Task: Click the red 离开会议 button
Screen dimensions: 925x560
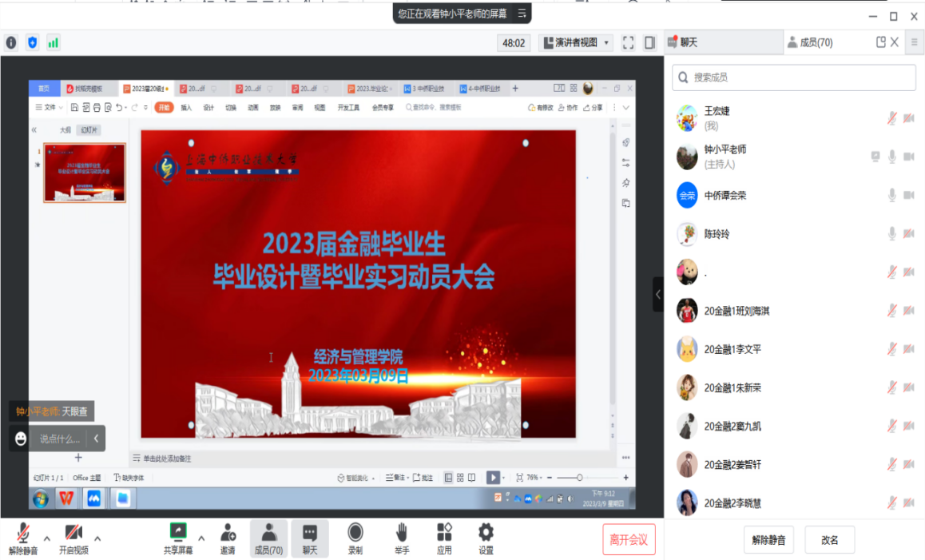Action: tap(629, 539)
